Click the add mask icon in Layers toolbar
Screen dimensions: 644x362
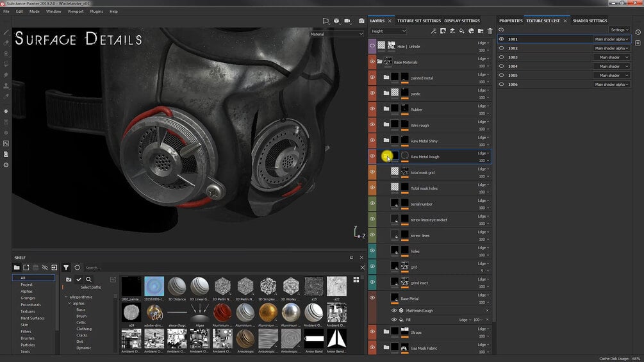point(443,31)
